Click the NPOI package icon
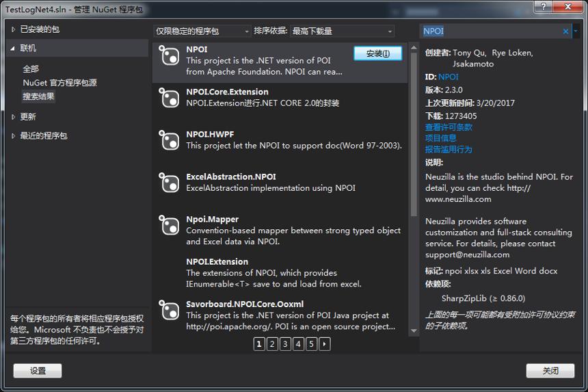 point(169,55)
